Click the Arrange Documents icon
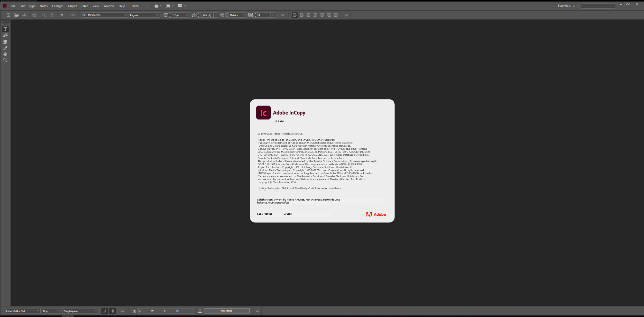Image resolution: width=644 pixels, height=317 pixels. click(180, 6)
